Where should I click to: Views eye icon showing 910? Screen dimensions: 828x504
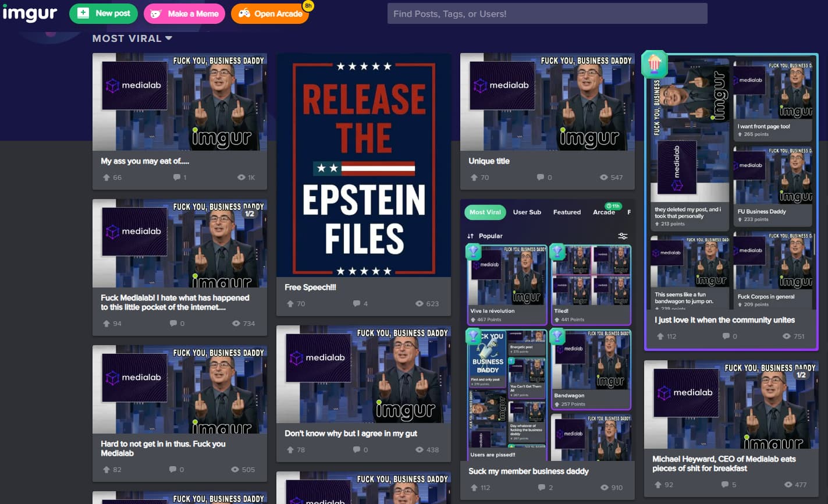tap(604, 488)
